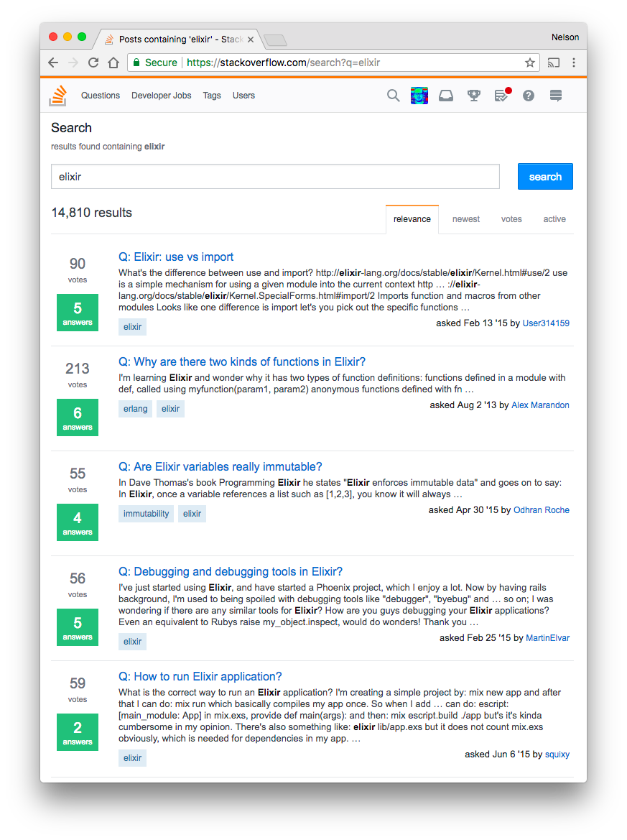This screenshot has height=840, width=627.
Task: Bookmark page with star icon
Action: coord(530,63)
